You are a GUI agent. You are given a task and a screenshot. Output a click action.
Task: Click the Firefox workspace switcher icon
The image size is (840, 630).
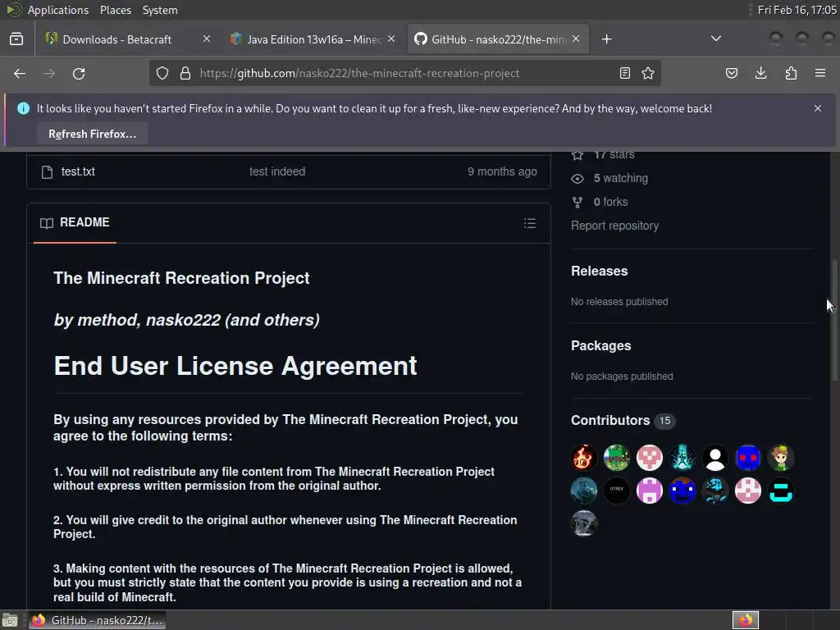[745, 620]
